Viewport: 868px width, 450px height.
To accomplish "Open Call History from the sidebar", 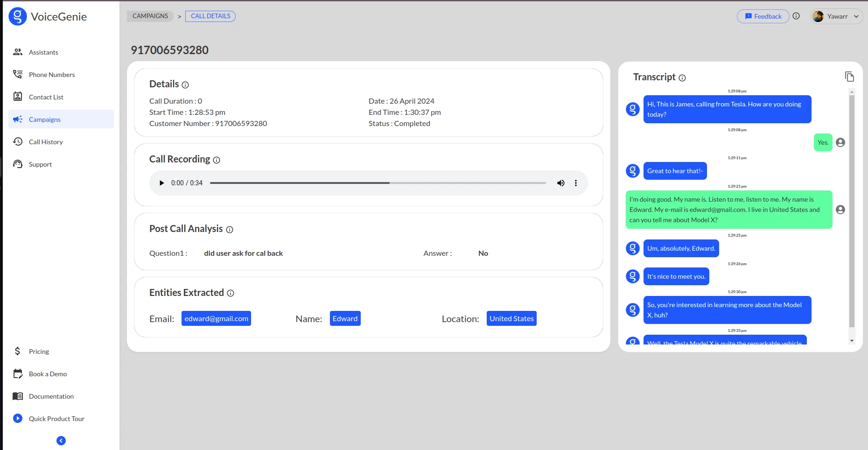I will click(x=18, y=141).
